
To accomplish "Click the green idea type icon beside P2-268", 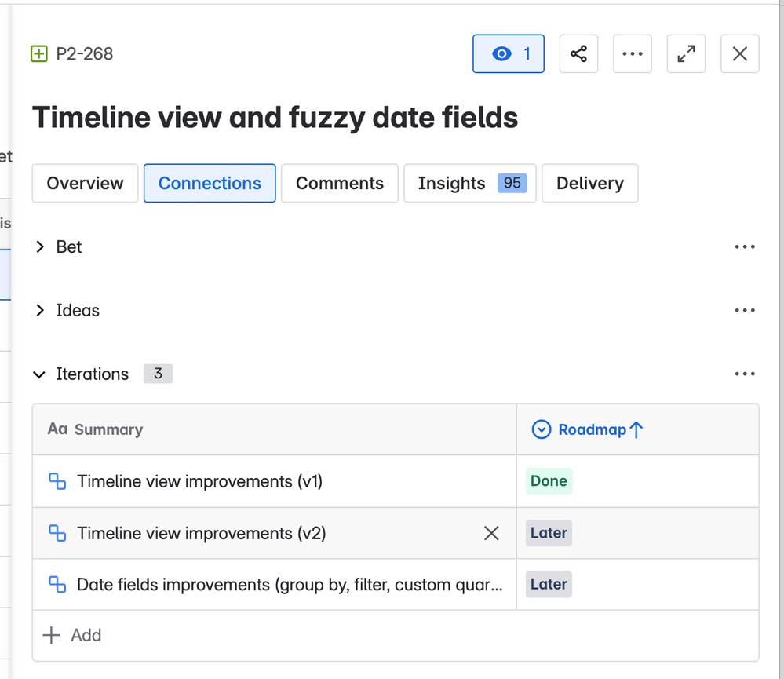I will coord(39,54).
